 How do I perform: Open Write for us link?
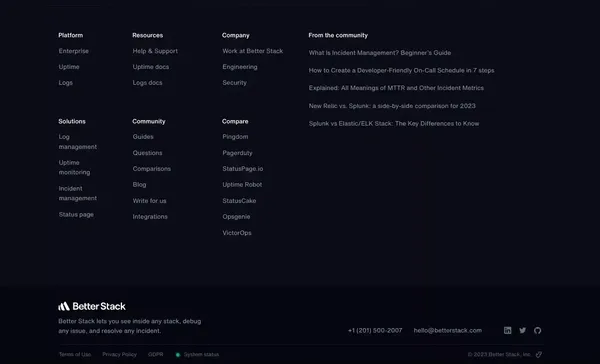[x=149, y=201]
